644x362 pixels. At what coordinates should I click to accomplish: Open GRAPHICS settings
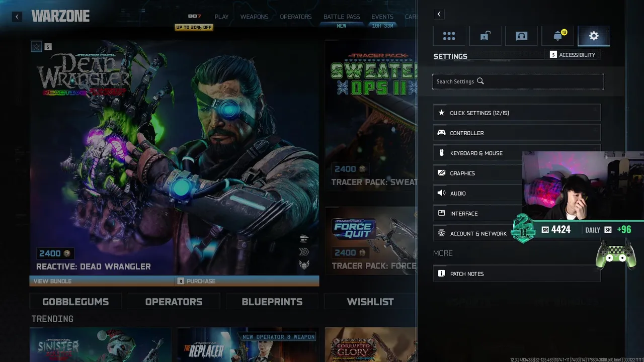(477, 173)
